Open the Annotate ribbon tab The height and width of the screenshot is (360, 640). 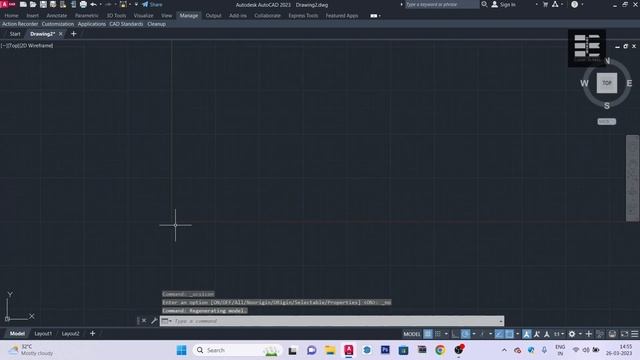(57, 16)
